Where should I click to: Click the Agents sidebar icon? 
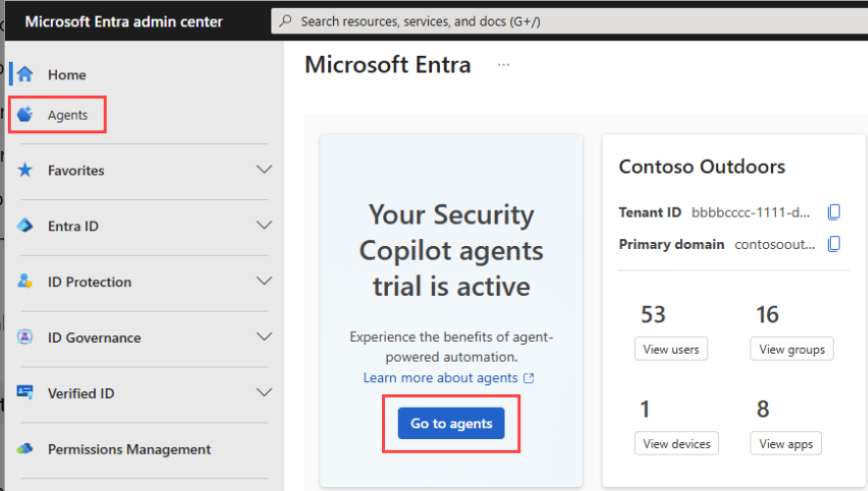[25, 115]
